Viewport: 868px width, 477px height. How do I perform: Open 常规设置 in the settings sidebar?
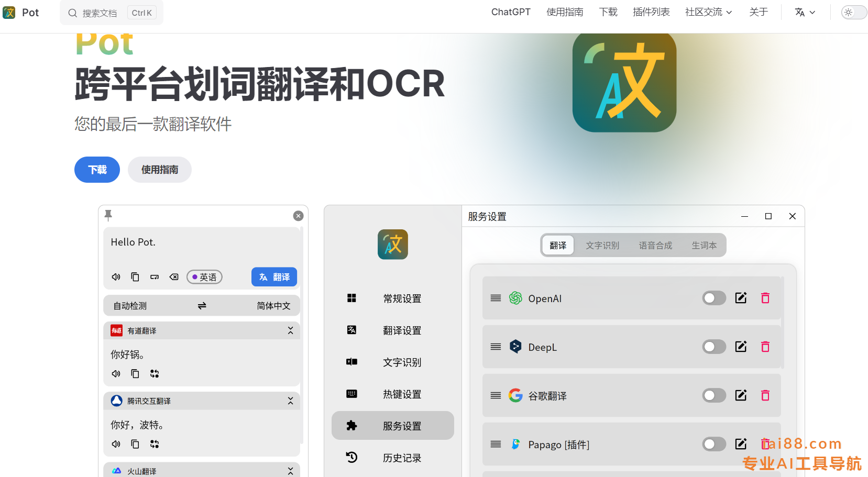click(393, 298)
